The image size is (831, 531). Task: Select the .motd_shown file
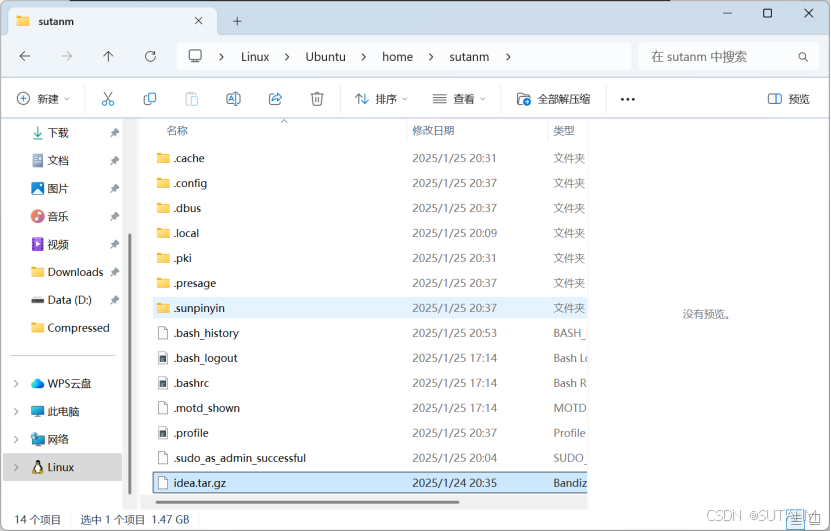pyautogui.click(x=369, y=408)
